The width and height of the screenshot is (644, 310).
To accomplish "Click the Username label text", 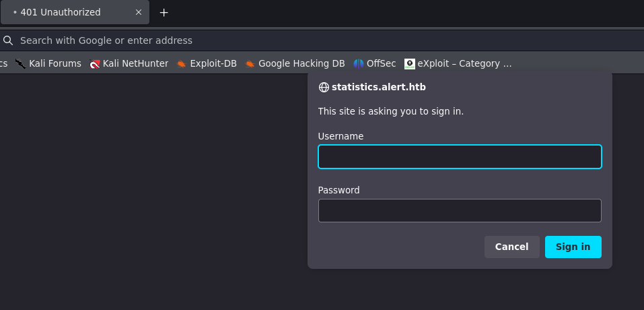I will [341, 136].
